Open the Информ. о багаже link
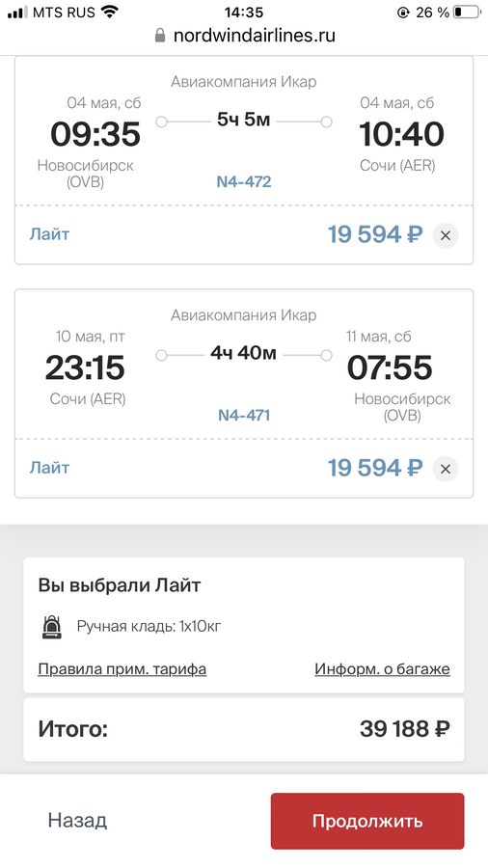This screenshot has height=868, width=488. point(382,668)
